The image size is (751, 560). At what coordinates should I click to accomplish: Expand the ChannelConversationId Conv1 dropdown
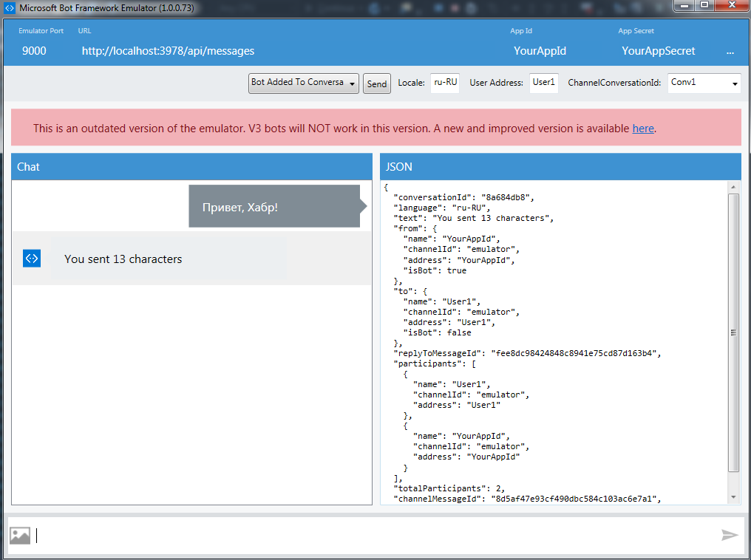click(x=704, y=83)
